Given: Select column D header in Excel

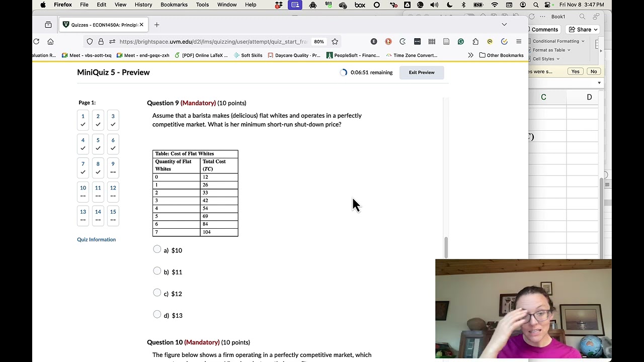Looking at the screenshot, I should [x=589, y=97].
